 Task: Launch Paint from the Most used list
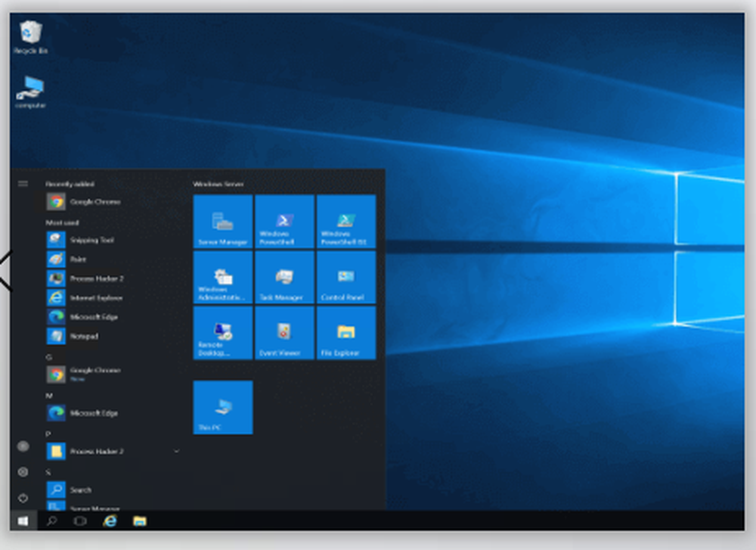(x=112, y=259)
